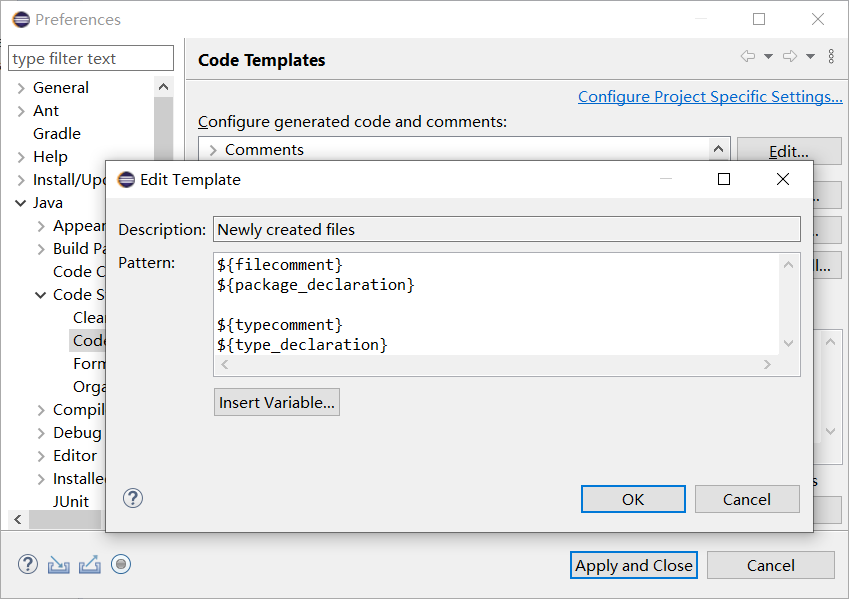849x599 pixels.
Task: Click the export preferences icon
Action: tap(89, 564)
